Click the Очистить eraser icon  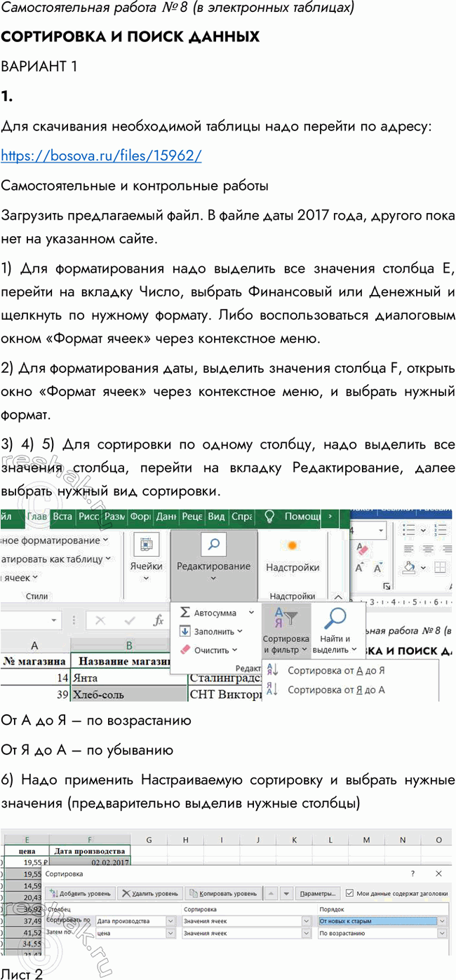(185, 650)
